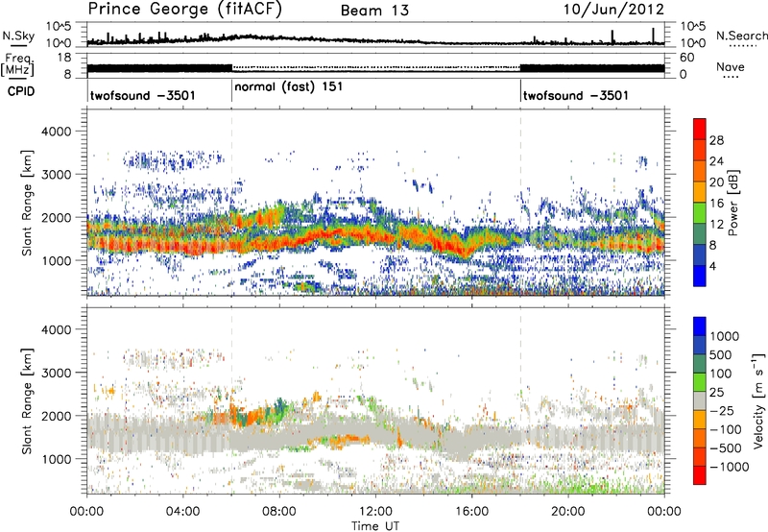This screenshot has width=768, height=532.
Task: Pick the Velocity segment between -100 and -25
Action: [x=700, y=420]
